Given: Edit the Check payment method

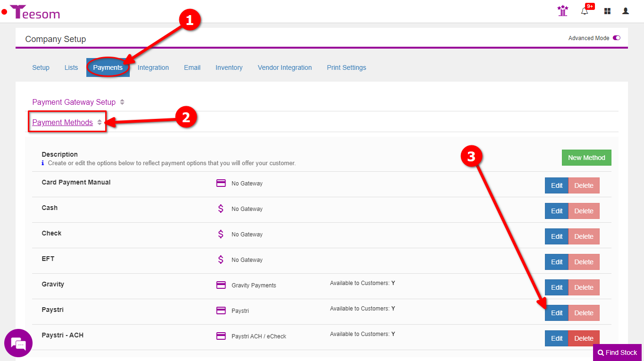Looking at the screenshot, I should tap(557, 236).
